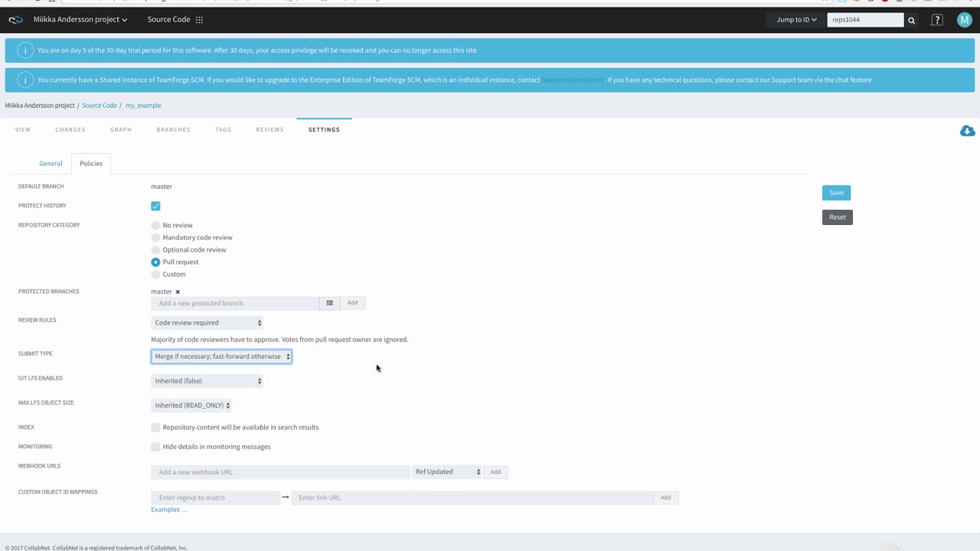Open the help question mark icon
980x551 pixels.
937,20
